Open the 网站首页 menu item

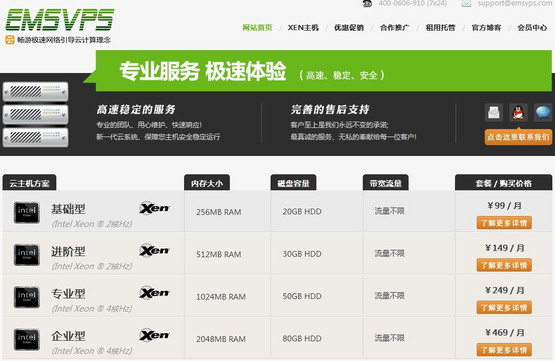[x=257, y=28]
